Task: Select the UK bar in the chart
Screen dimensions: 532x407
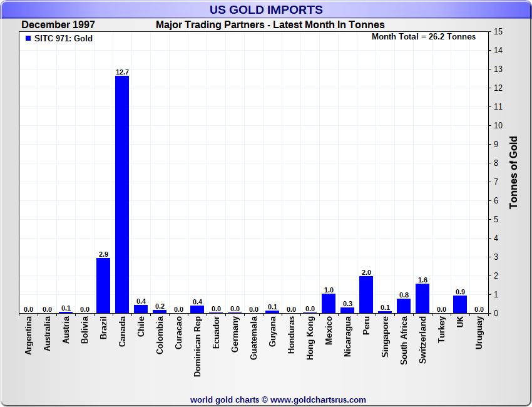Action: (x=460, y=304)
